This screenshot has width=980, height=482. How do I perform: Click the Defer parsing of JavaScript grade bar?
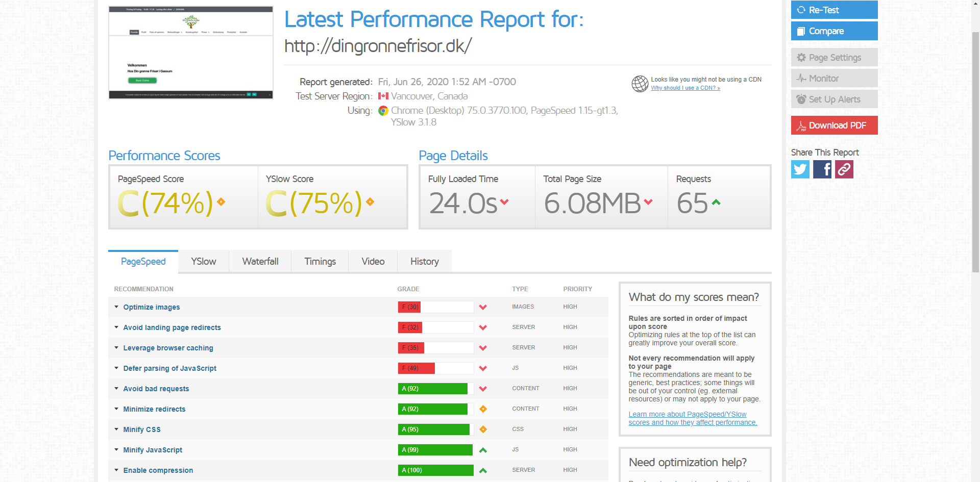click(x=435, y=368)
